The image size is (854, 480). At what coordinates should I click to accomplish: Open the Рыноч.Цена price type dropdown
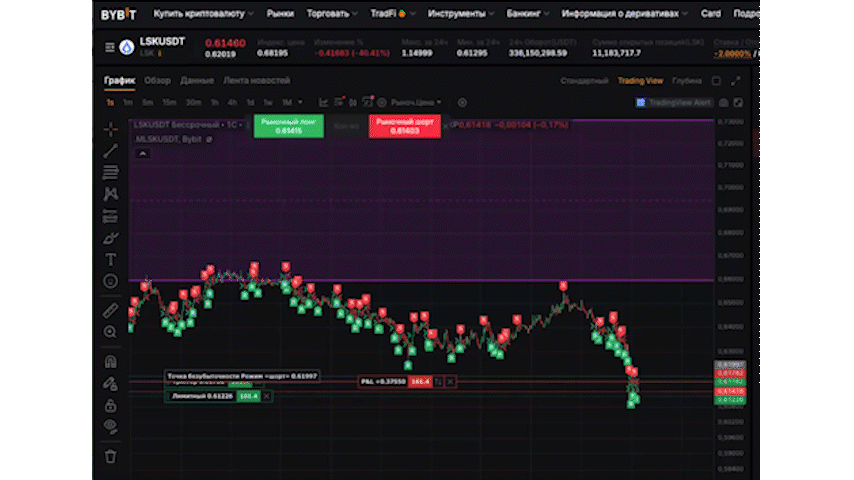coord(416,102)
